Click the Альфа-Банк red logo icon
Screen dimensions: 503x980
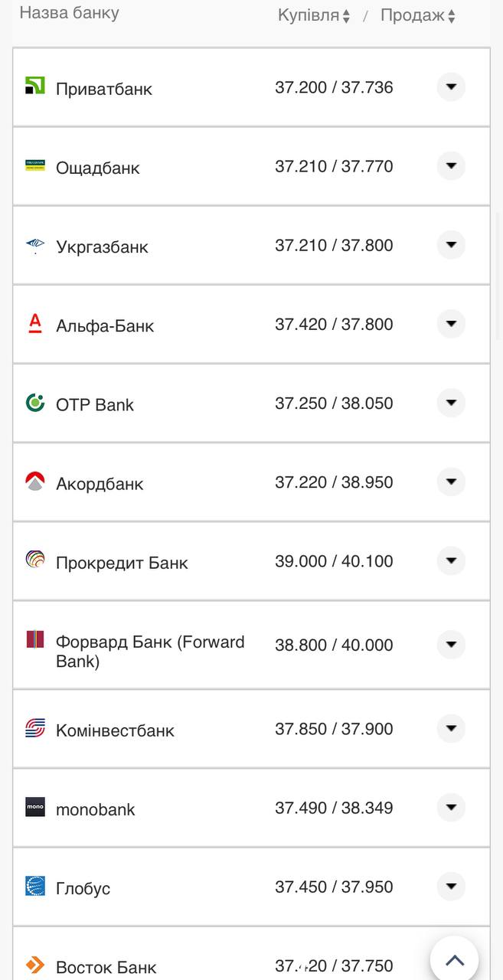pyautogui.click(x=35, y=324)
